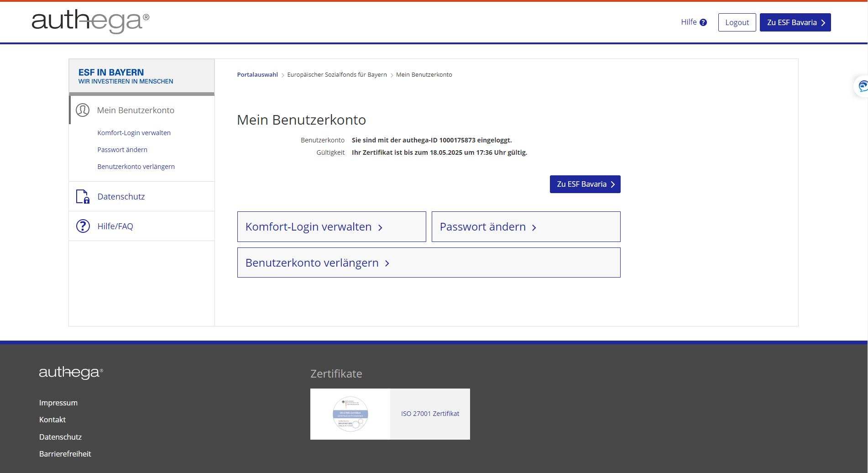Click the authega logo in the header
Viewport: 868px width, 473px height.
(90, 21)
